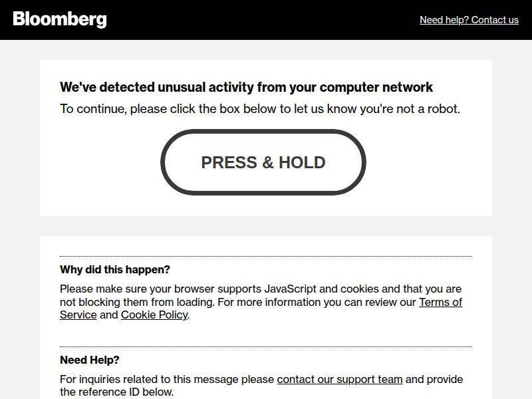Open the Terms of Service link

pos(440,303)
